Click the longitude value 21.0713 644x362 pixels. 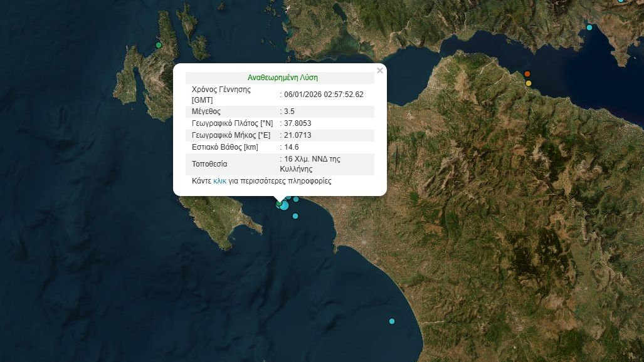[x=298, y=135]
